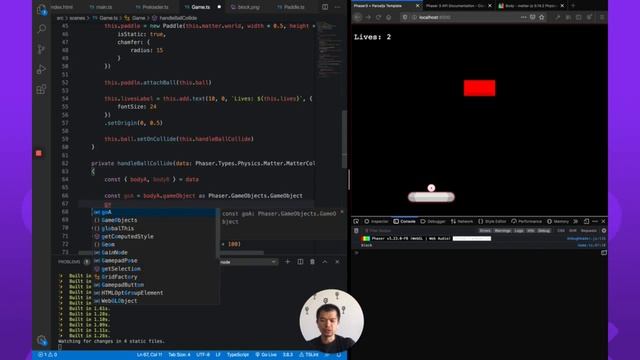The height and width of the screenshot is (360, 640).
Task: Close the DevTools panel
Action: point(603,221)
